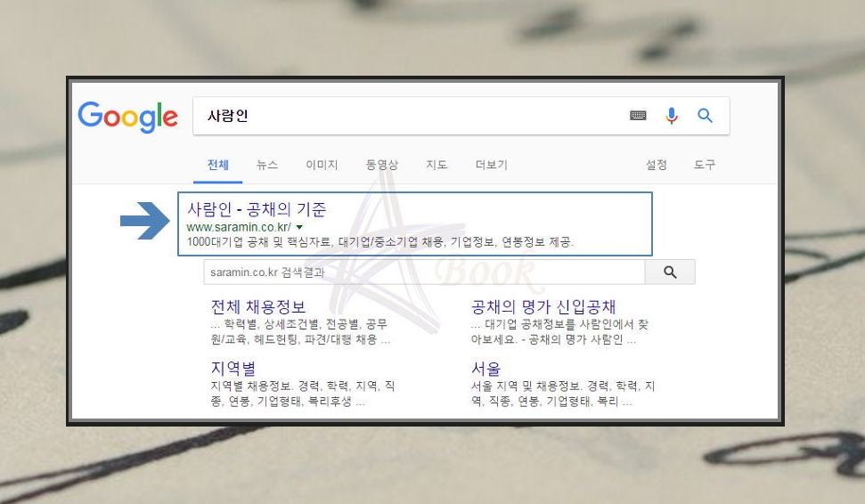Open the 지도 tab

click(437, 165)
